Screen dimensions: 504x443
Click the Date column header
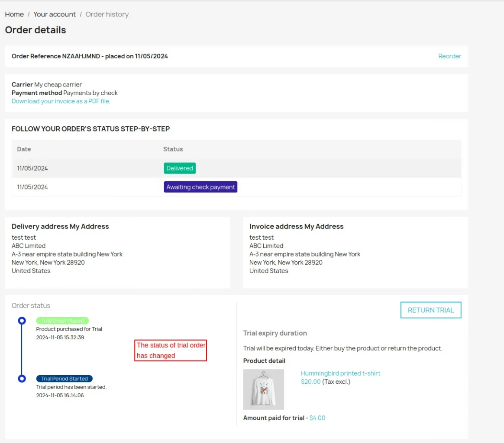pos(24,149)
